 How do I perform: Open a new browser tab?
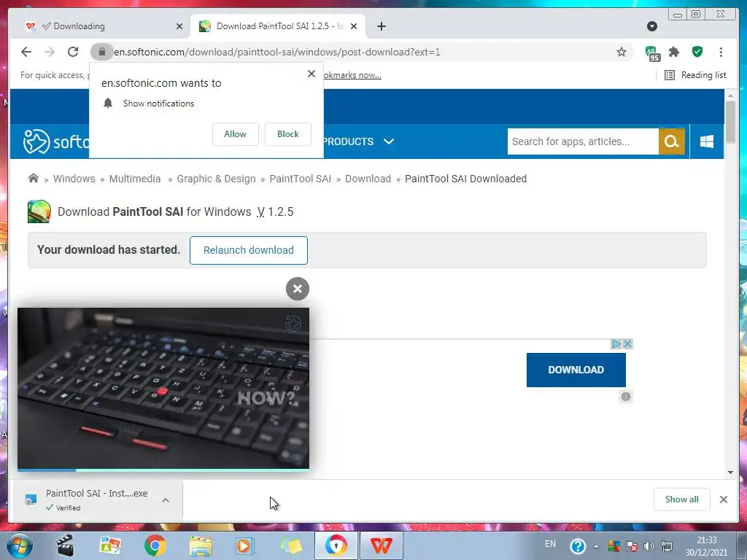[x=381, y=26]
